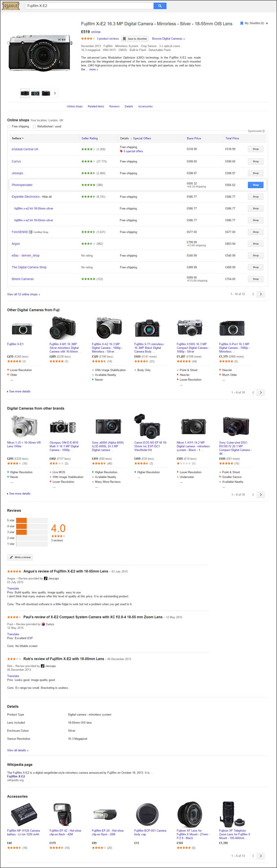Click the blue search magnifier button
This screenshot has width=277, height=868.
click(x=160, y=6)
